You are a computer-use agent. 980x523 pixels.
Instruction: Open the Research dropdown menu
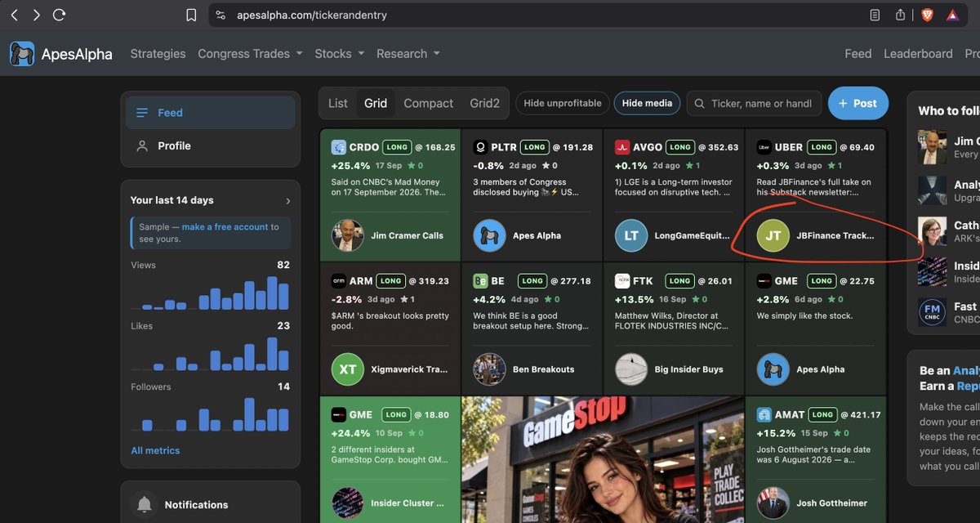tap(408, 54)
